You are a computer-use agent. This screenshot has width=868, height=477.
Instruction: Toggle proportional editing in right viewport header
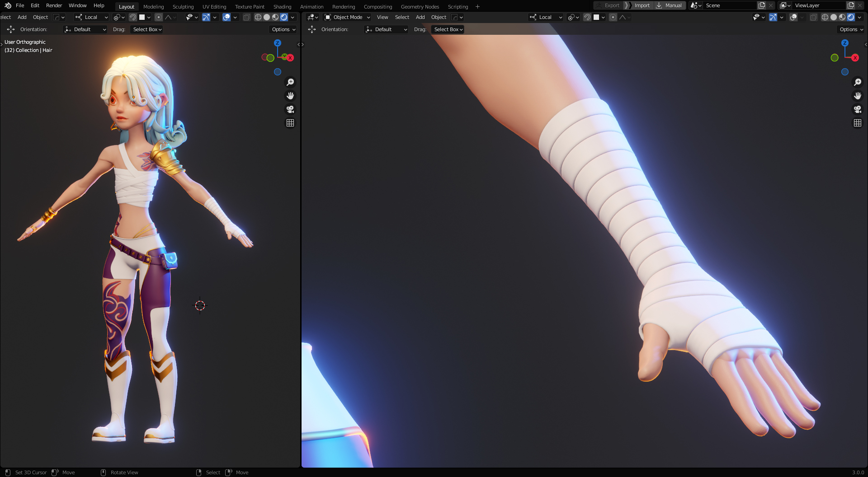pos(613,17)
